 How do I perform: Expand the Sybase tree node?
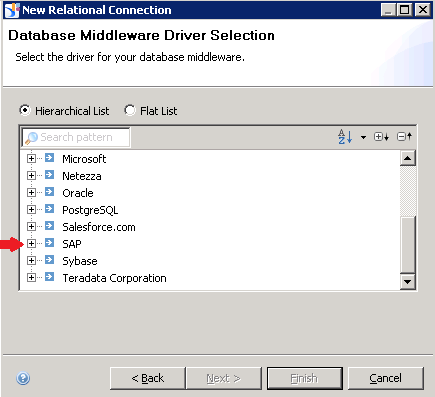31,260
